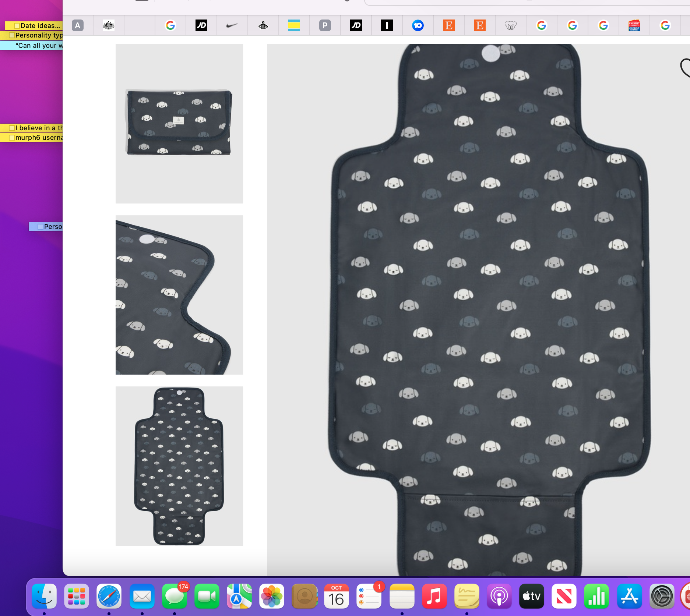The width and height of the screenshot is (690, 616).
Task: Click the large puppy-print change mat image
Action: coord(478,310)
